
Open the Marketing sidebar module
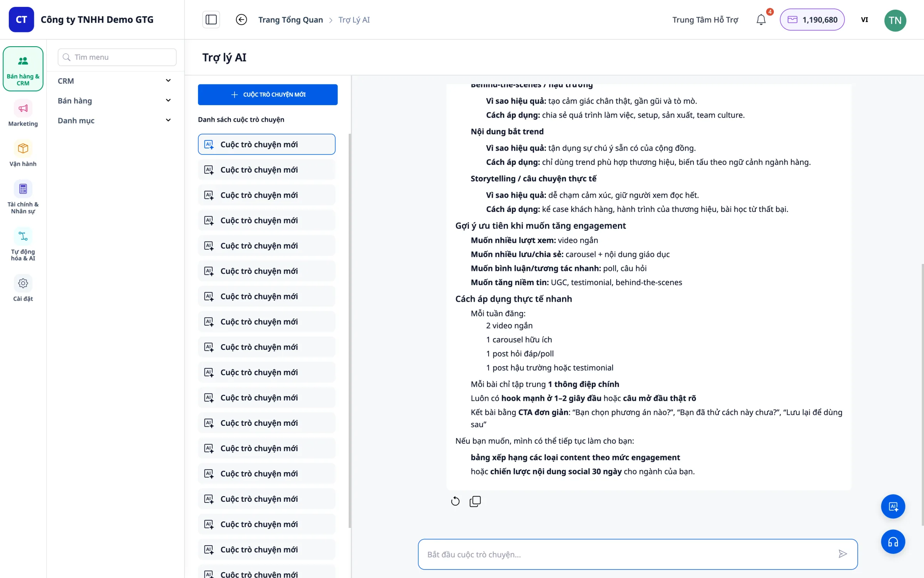(23, 114)
